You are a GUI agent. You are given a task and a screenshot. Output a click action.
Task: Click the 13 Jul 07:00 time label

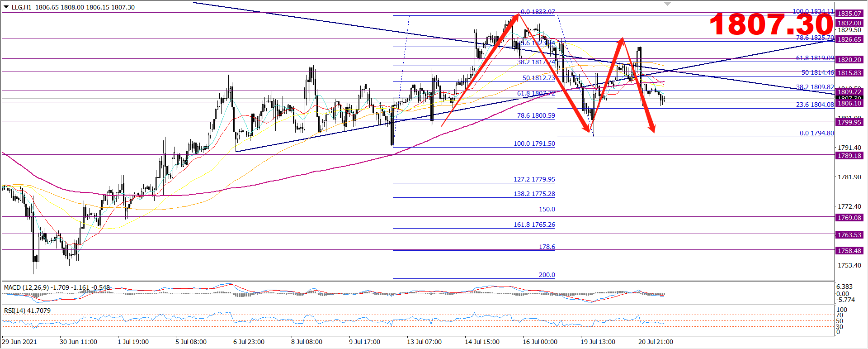pyautogui.click(x=425, y=342)
